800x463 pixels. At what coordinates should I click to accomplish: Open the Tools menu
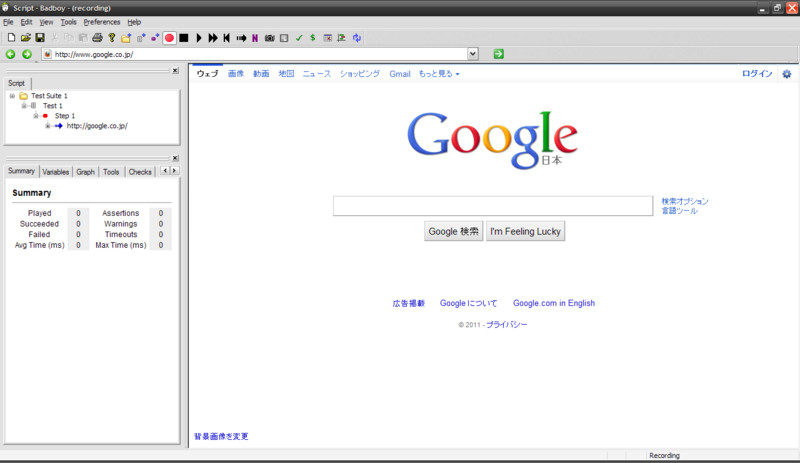coord(68,22)
